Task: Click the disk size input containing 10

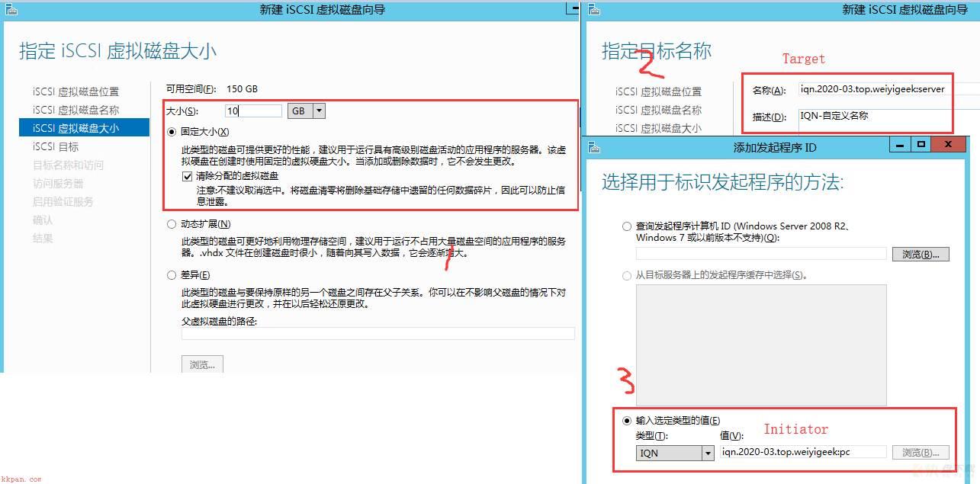Action: pyautogui.click(x=254, y=111)
